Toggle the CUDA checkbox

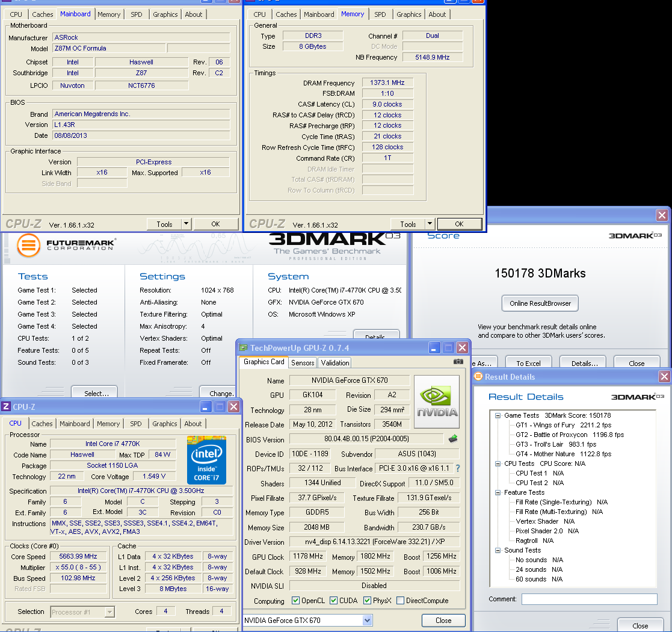pyautogui.click(x=333, y=600)
